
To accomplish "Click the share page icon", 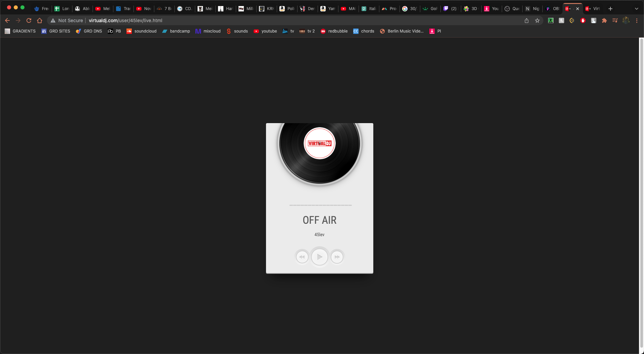I will (x=527, y=20).
